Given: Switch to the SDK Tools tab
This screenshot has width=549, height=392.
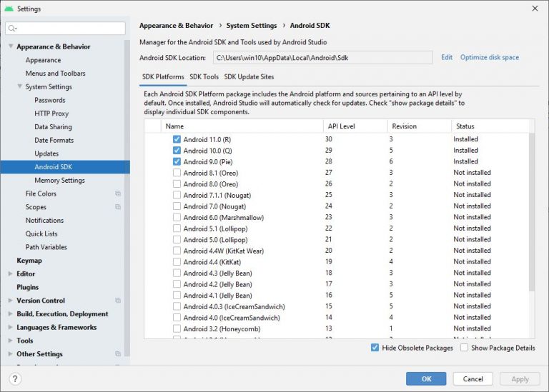Looking at the screenshot, I should (x=204, y=77).
